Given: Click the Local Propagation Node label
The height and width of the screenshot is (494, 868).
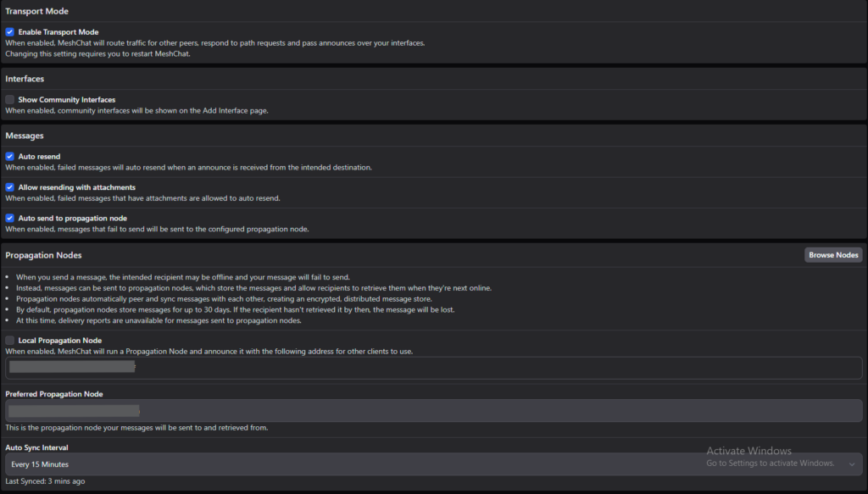Looking at the screenshot, I should 60,341.
